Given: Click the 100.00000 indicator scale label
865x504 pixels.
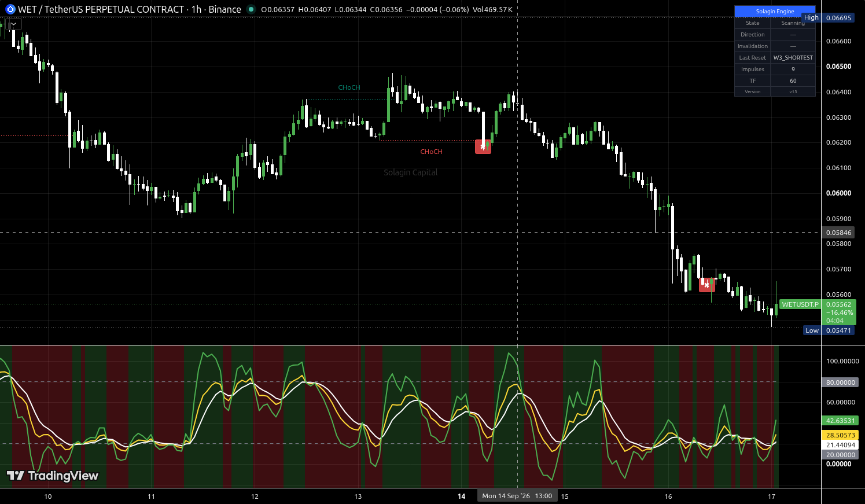Looking at the screenshot, I should tap(842, 361).
